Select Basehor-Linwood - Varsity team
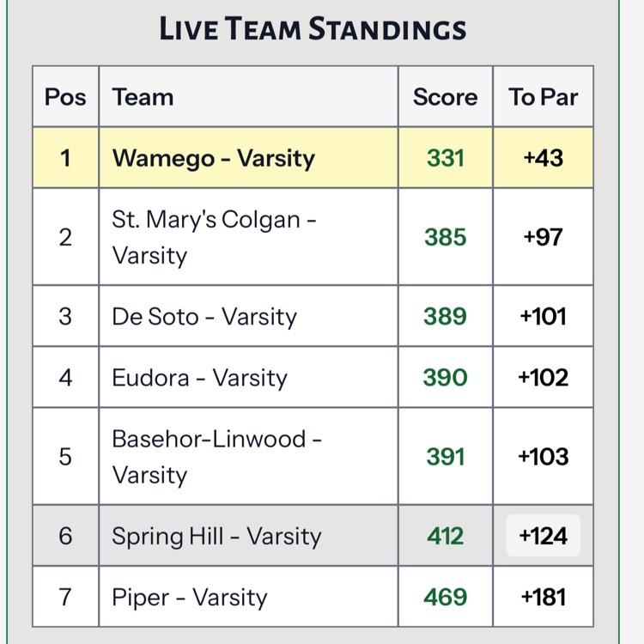 216,457
